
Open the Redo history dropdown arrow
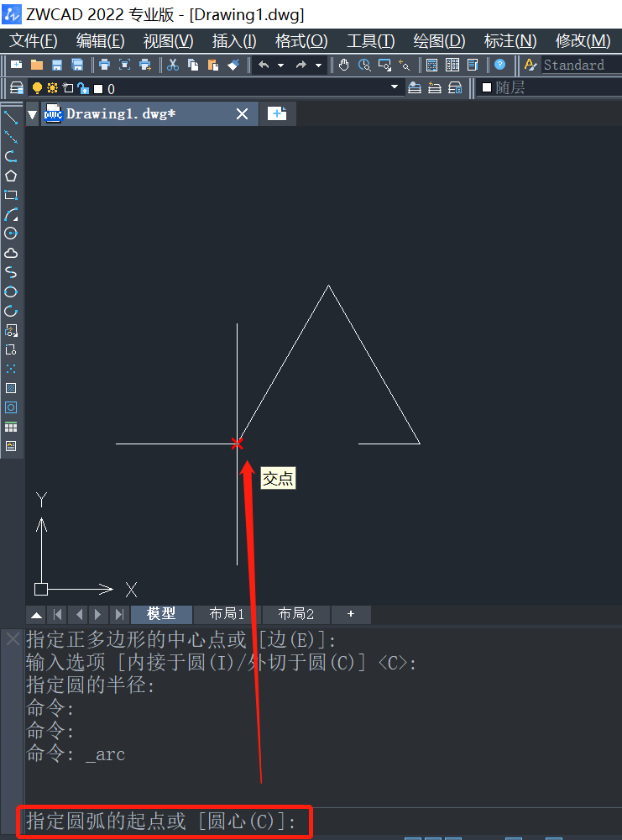coord(318,66)
